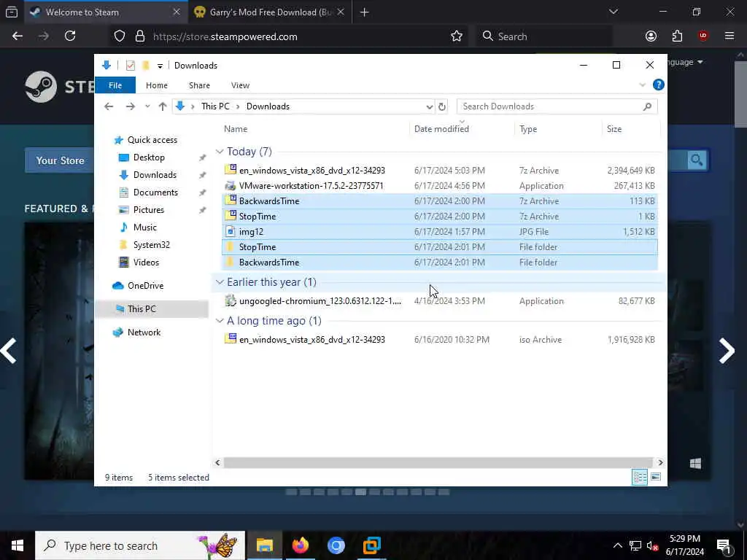The height and width of the screenshot is (560, 747).
Task: Select OneDrive in the navigation pane
Action: pyautogui.click(x=145, y=286)
